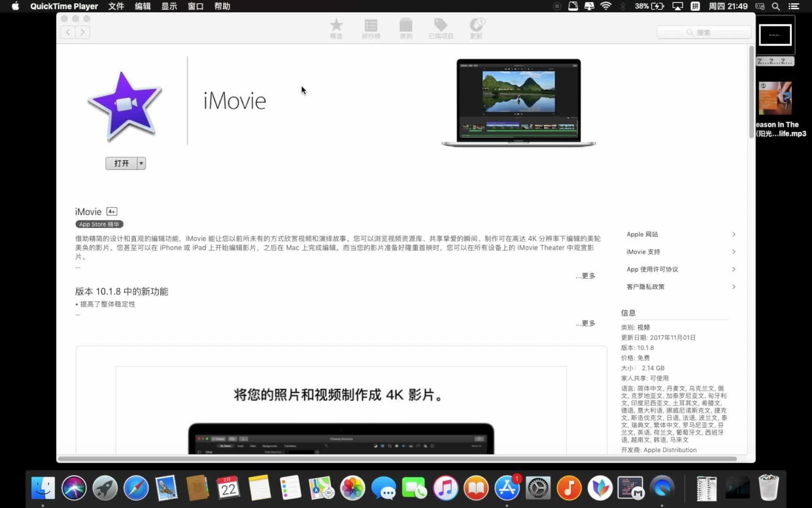The width and height of the screenshot is (812, 508).
Task: Open the 编辑 menu
Action: [x=142, y=6]
